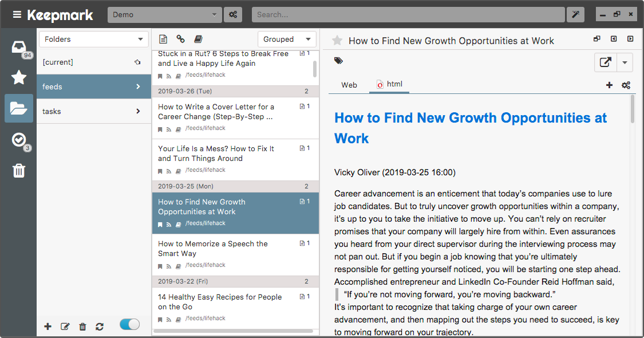Click in the Search input field
The width and height of the screenshot is (644, 338).
[408, 15]
